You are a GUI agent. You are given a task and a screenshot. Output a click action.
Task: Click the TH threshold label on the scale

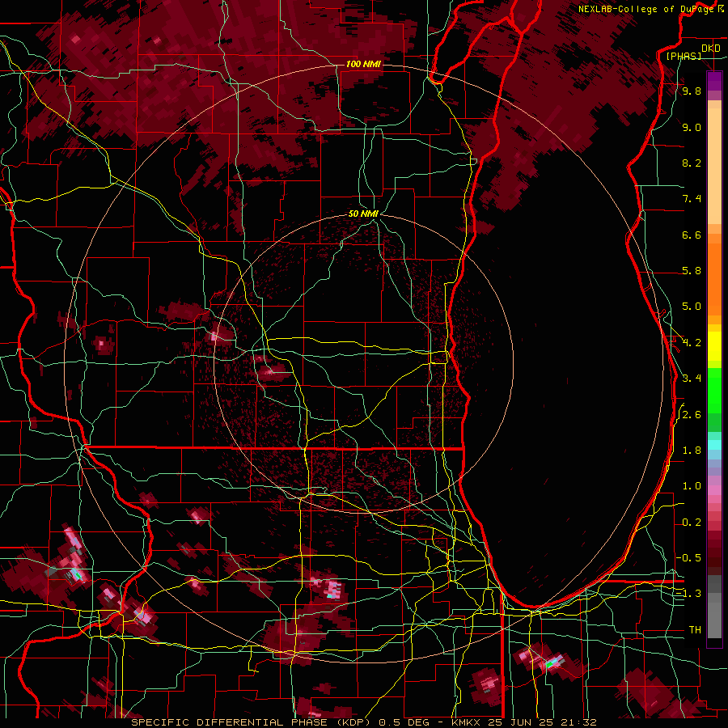(x=695, y=630)
